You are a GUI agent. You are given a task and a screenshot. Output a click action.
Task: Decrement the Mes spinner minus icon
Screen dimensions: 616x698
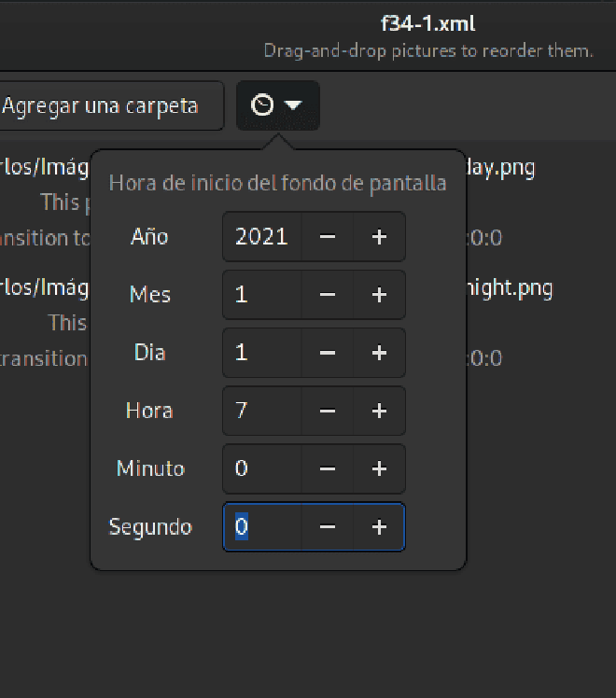pos(328,295)
